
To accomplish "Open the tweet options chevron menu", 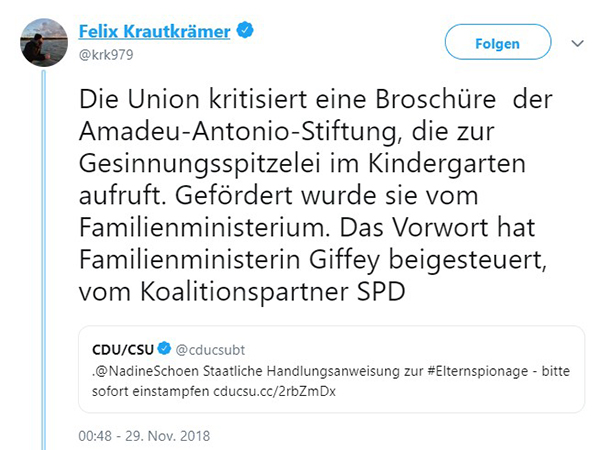I will point(577,44).
